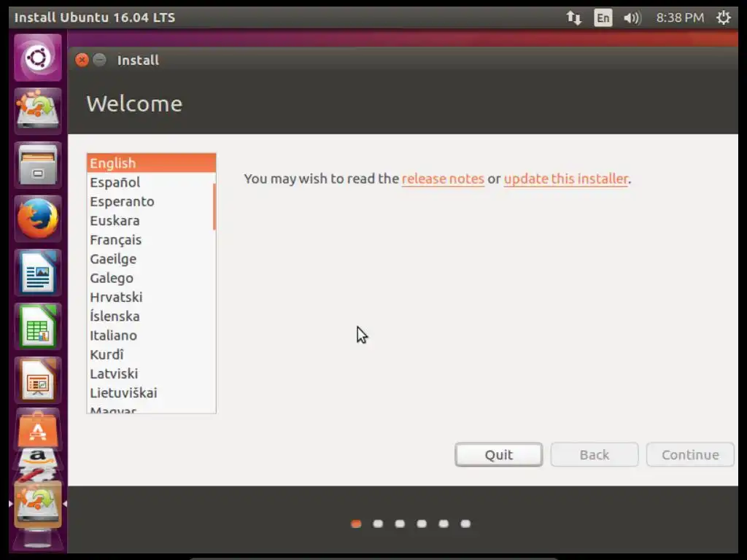Select Hrvatski in the language list
Image resolution: width=747 pixels, height=560 pixels.
[x=150, y=297]
